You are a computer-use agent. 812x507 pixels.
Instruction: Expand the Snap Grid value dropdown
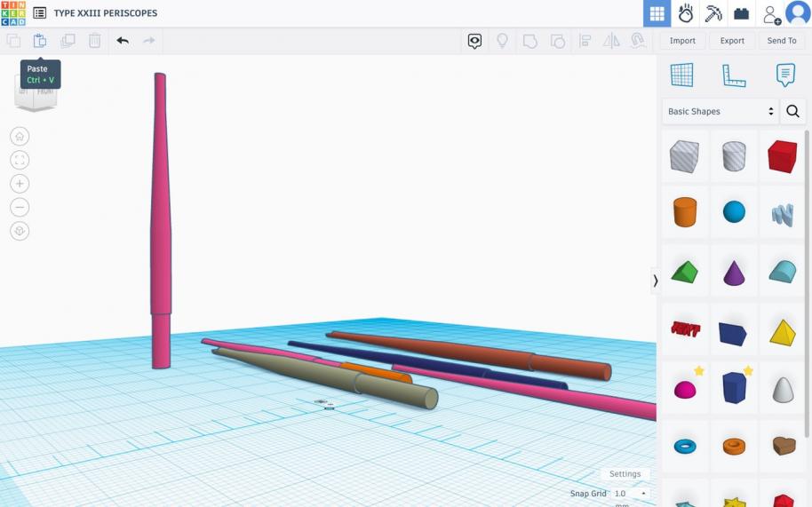coord(631,494)
